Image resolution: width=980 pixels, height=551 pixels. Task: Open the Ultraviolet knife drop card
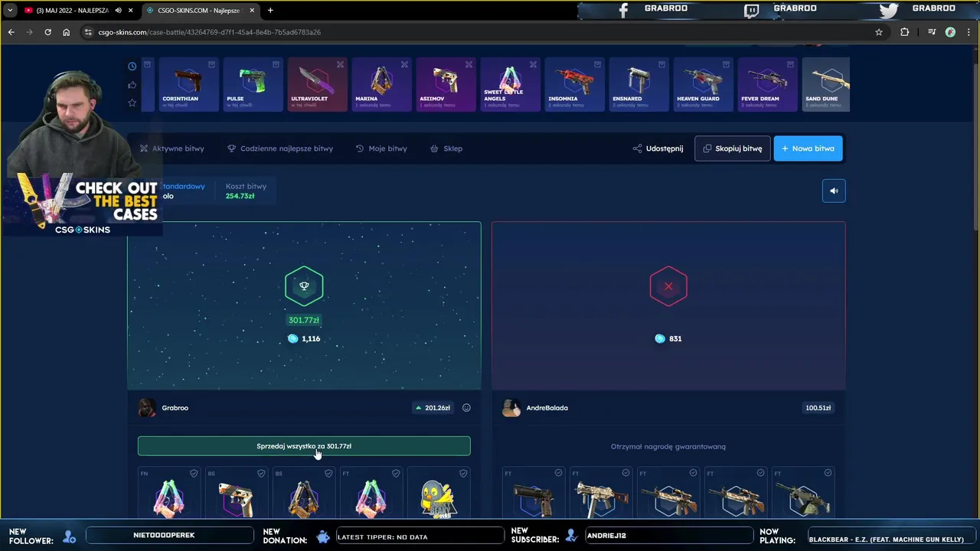pyautogui.click(x=317, y=84)
